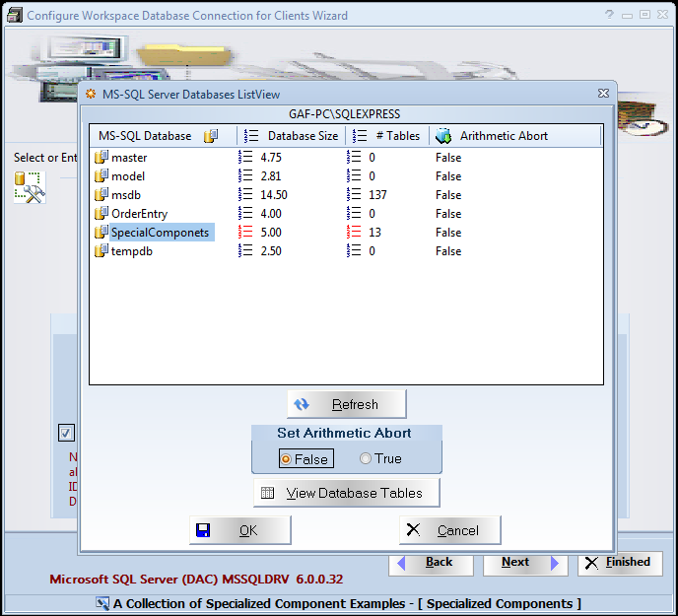Click the msdb database icon

tap(100, 195)
